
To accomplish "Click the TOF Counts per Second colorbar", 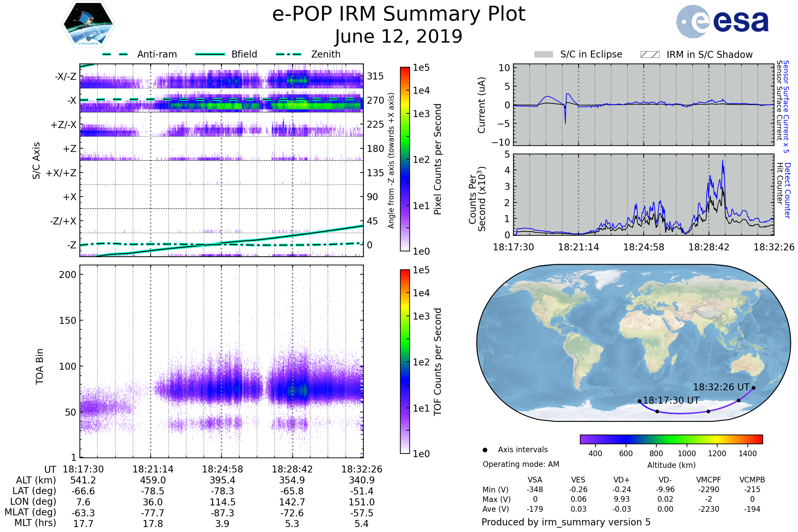I will [405, 361].
